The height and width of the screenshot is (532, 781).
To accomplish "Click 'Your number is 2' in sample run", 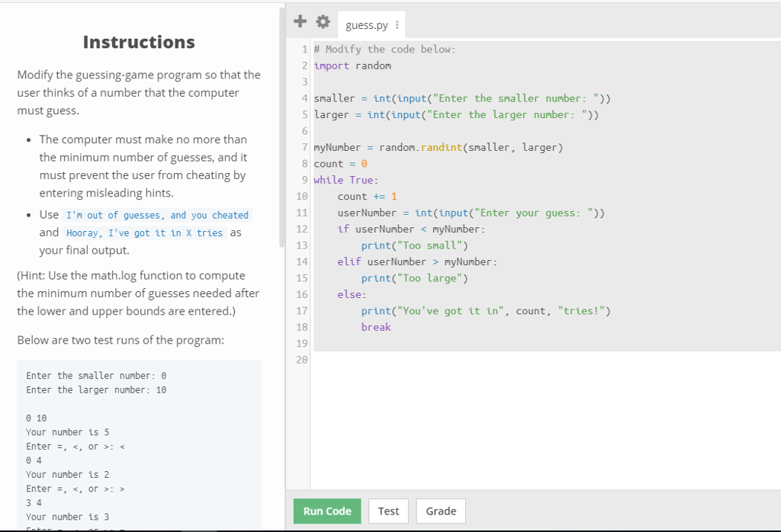I will coord(67,474).
